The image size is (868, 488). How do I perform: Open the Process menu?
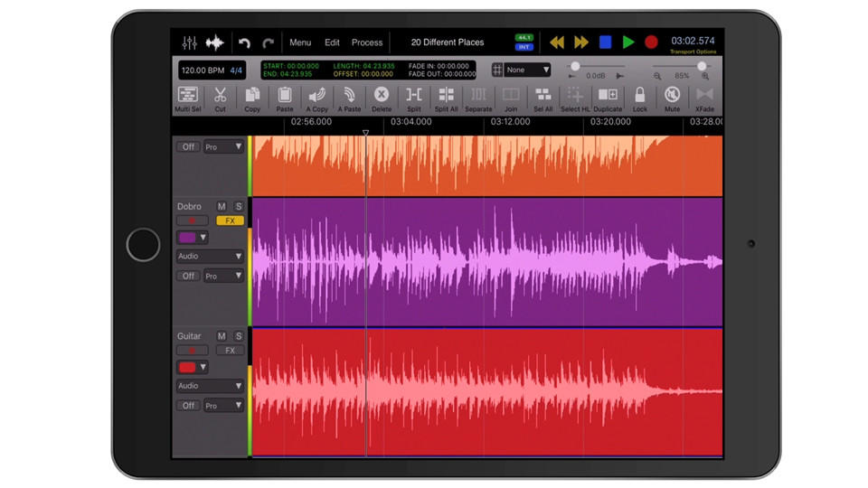point(367,42)
